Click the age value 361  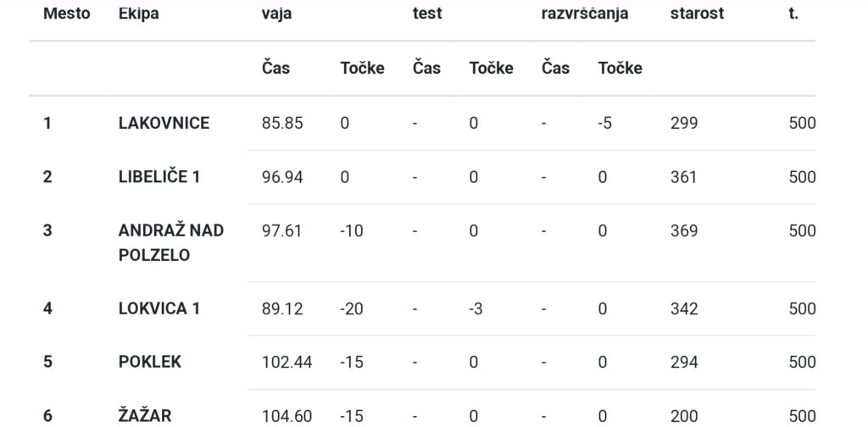684,177
